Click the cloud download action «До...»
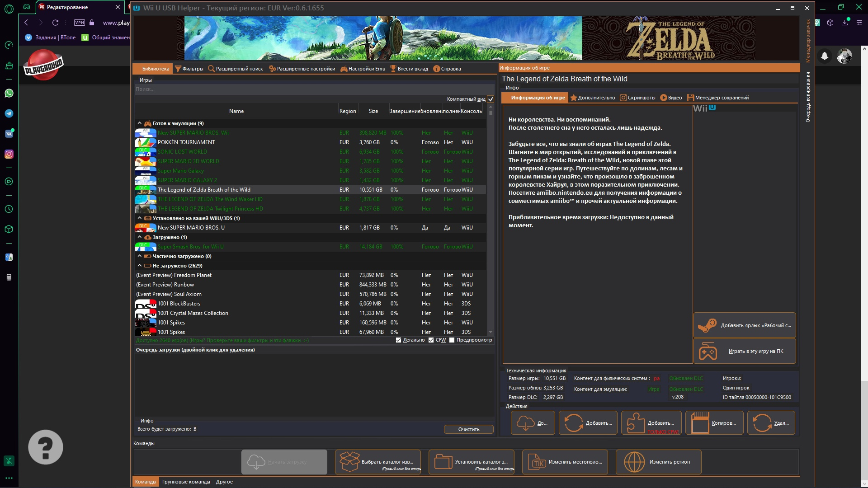This screenshot has height=488, width=868. [533, 423]
